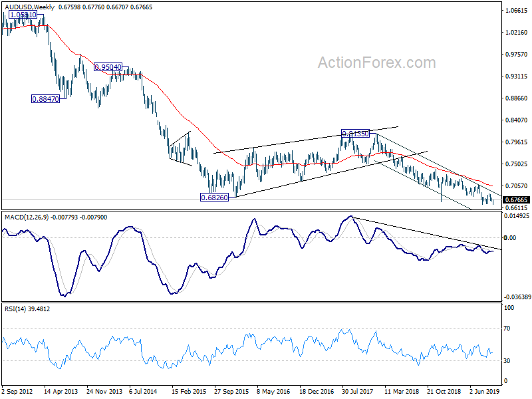Click the MACD 0.014925 scale value
The width and height of the screenshot is (532, 399).
point(517,215)
